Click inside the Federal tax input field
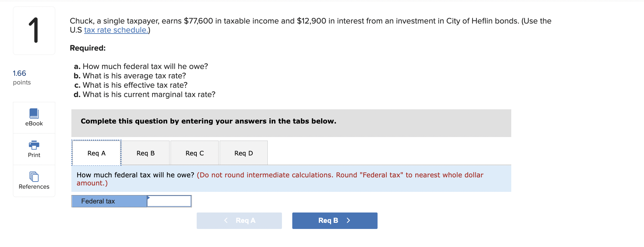The width and height of the screenshot is (644, 247). (x=169, y=201)
